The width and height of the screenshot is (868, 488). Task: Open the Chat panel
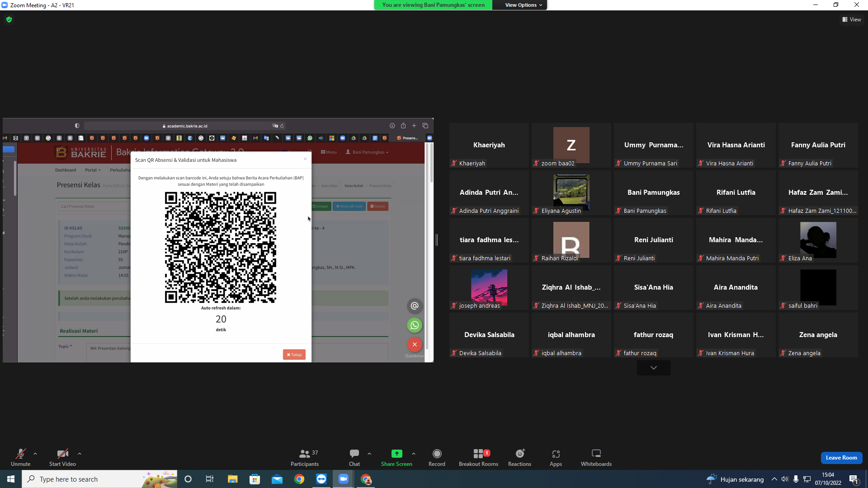pyautogui.click(x=354, y=457)
